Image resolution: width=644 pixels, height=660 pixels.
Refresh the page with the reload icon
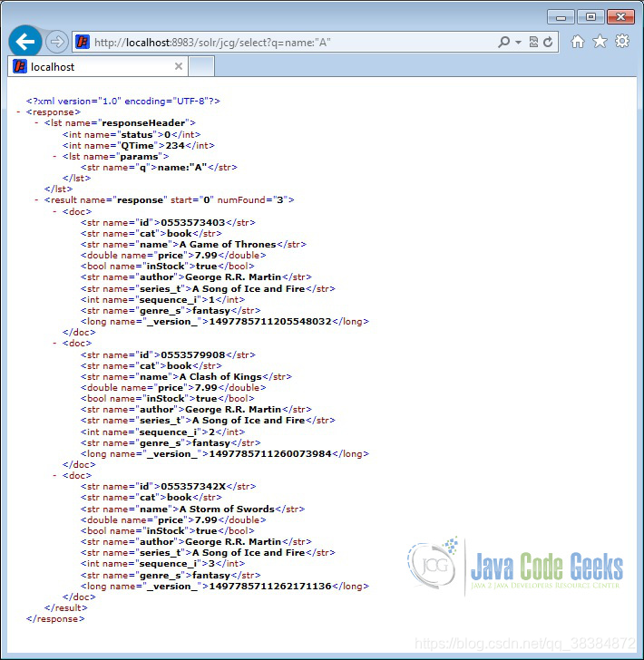click(x=548, y=42)
